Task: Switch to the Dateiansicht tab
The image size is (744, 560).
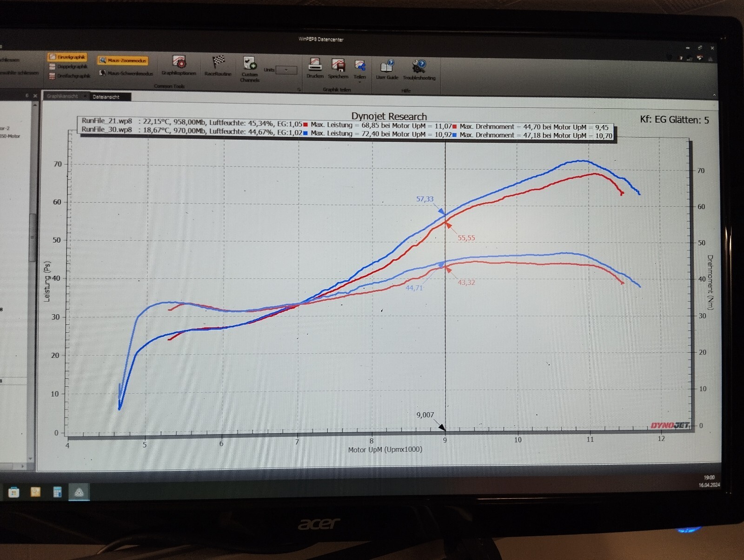Action: coord(106,97)
